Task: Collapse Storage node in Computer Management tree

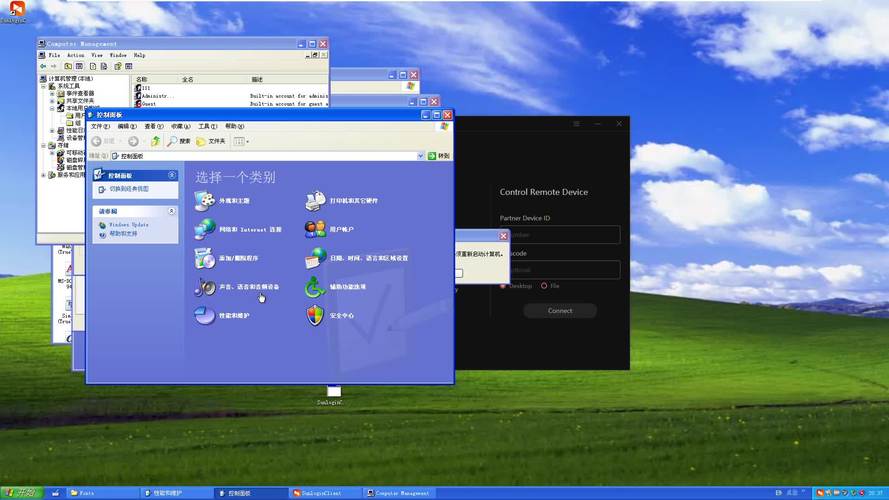Action: 44,146
